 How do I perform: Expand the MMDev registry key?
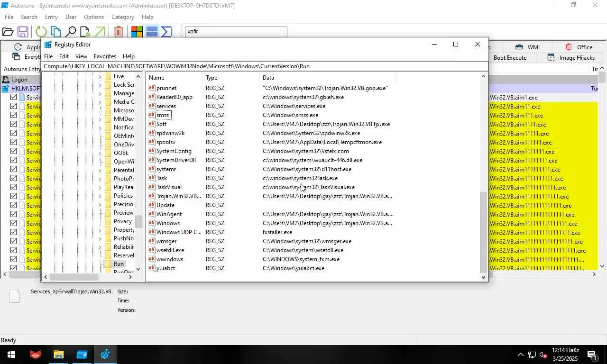coord(100,119)
